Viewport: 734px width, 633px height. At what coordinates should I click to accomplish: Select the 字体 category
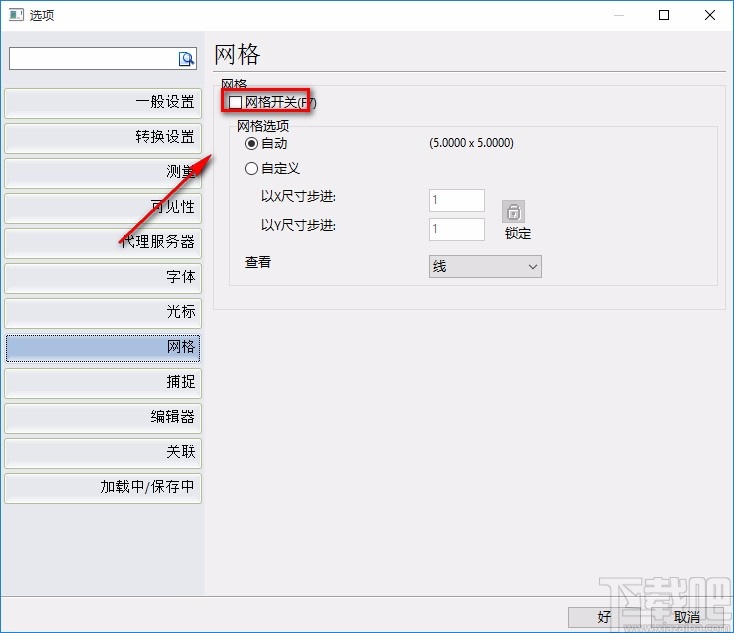[103, 277]
